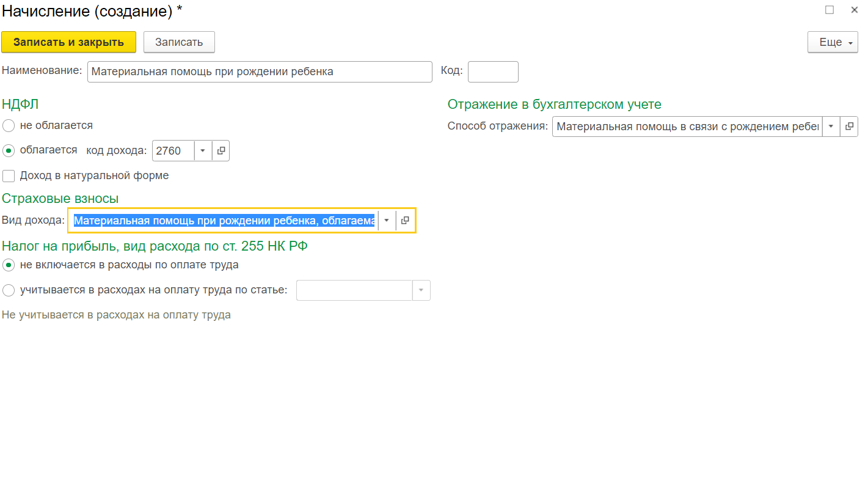868x478 pixels.
Task: Select 'не включается в расходы по оплате труда'
Action: (9, 265)
